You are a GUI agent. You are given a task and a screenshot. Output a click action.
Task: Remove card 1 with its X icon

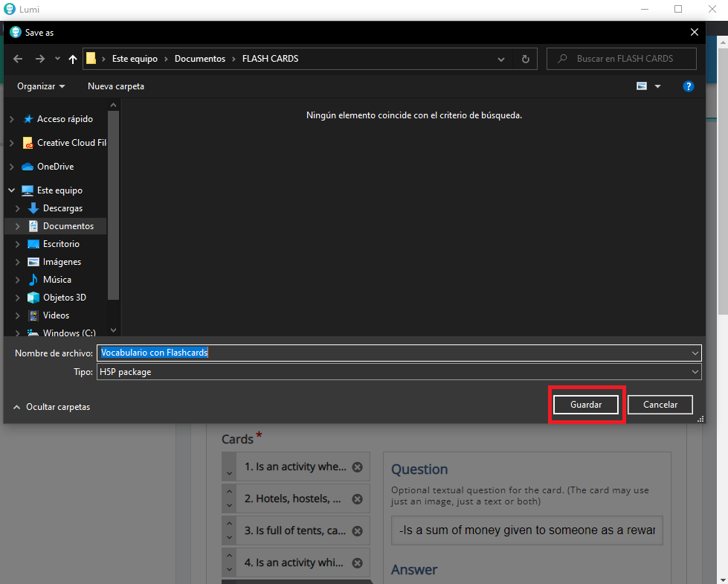tap(357, 467)
